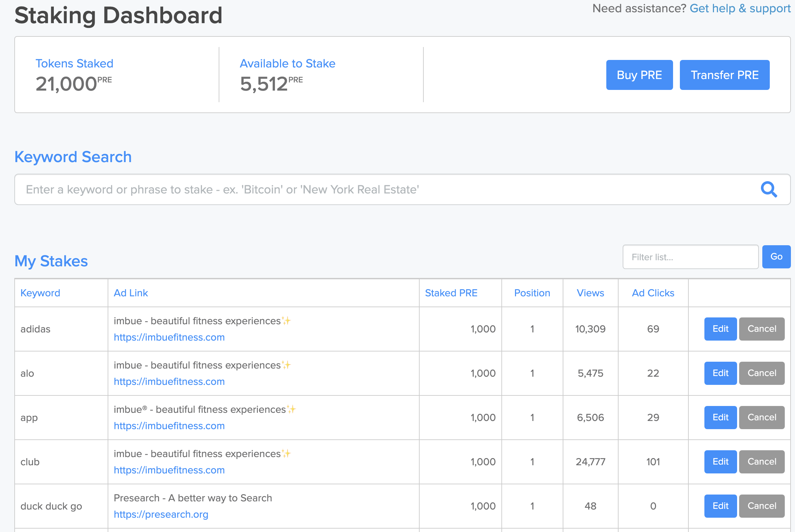Edit the alo keyword stake
The image size is (795, 532).
[x=720, y=373]
